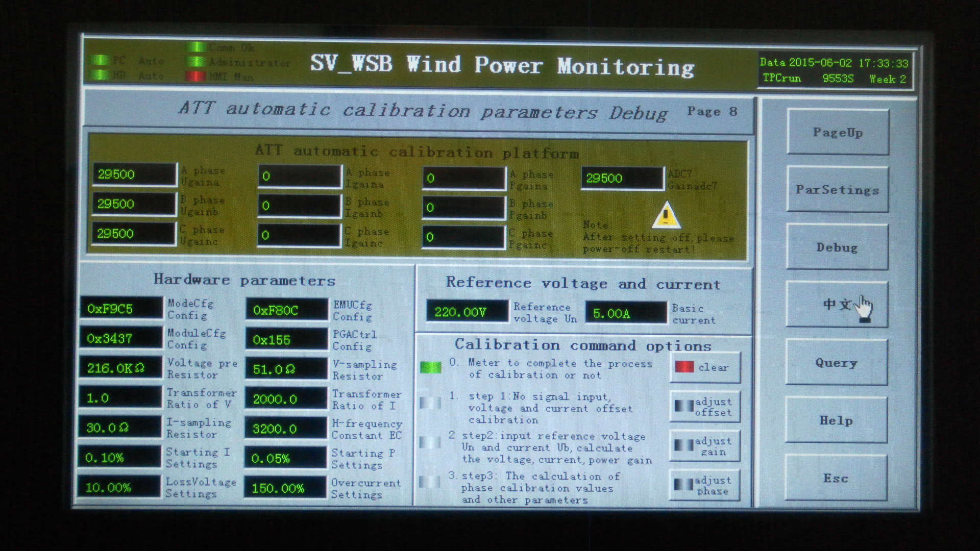Edit the C phase Pgainc field
Image resolution: width=980 pixels, height=551 pixels.
[x=463, y=237]
